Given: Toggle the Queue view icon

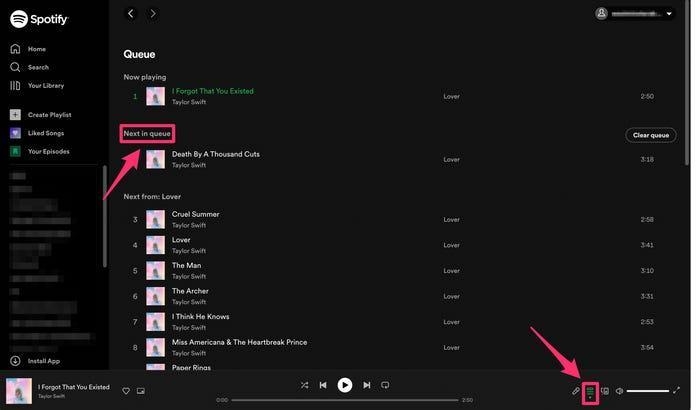Looking at the screenshot, I should 590,392.
